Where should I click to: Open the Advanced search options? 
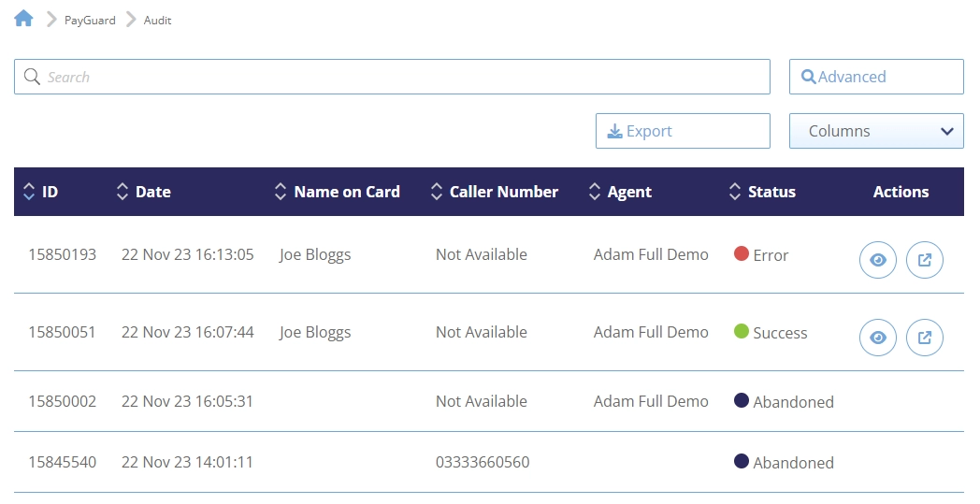pyautogui.click(x=875, y=78)
